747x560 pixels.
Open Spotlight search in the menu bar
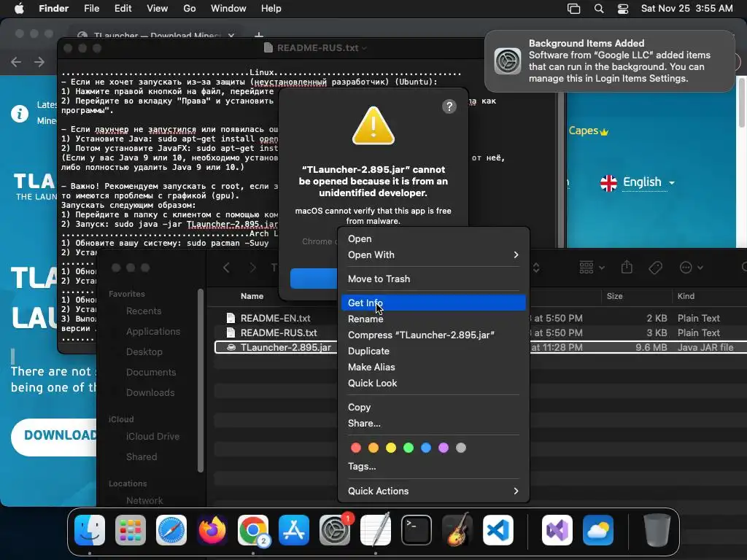(599, 9)
